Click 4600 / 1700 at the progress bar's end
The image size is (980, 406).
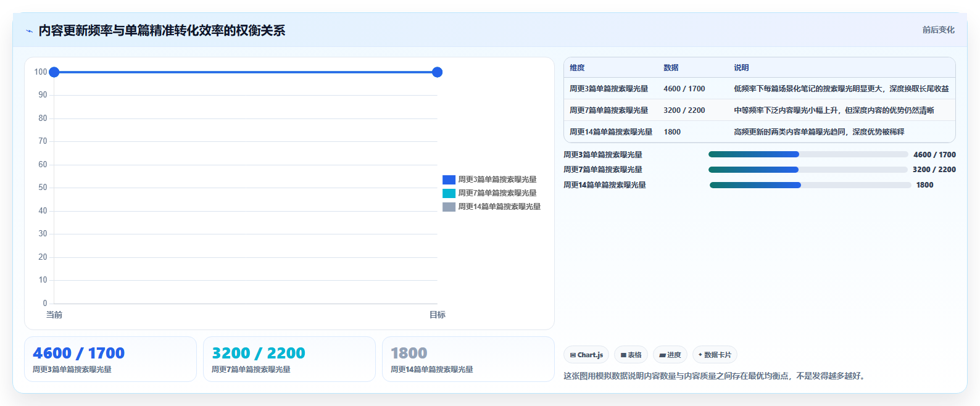tap(934, 155)
